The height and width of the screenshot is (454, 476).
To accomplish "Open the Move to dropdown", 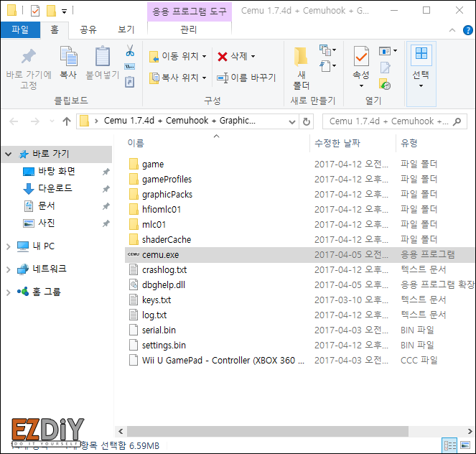I will point(205,56).
